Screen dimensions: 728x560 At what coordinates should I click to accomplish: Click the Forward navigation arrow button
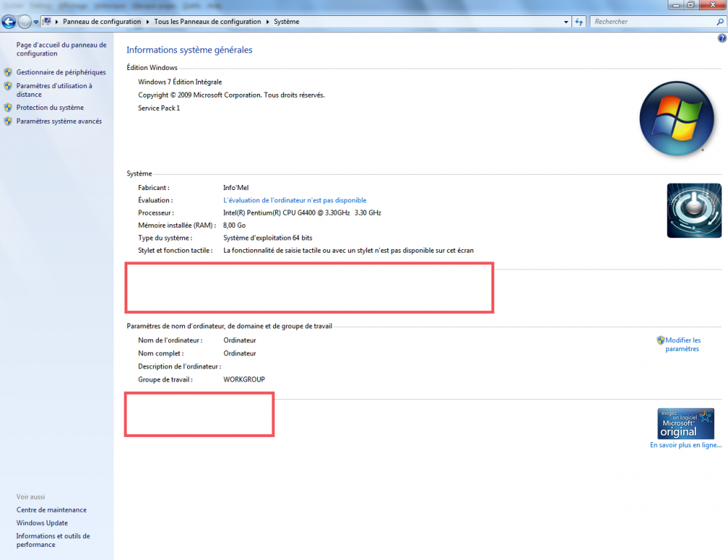click(25, 22)
